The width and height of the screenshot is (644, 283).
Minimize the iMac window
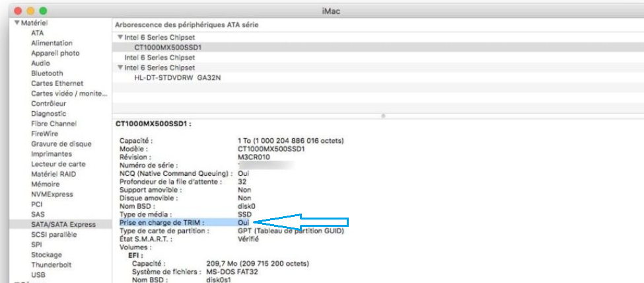[30, 11]
